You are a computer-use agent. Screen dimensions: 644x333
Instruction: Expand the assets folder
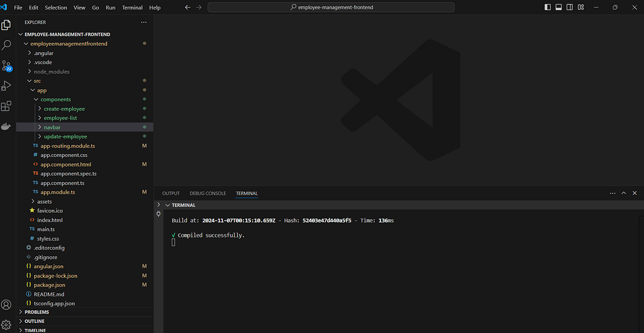85,201
